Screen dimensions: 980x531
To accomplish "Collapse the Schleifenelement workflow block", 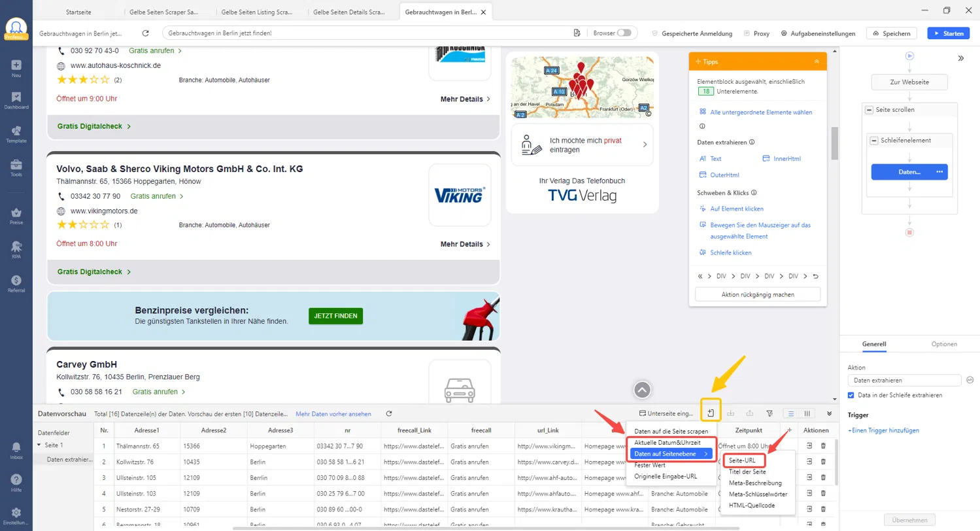I will point(873,141).
